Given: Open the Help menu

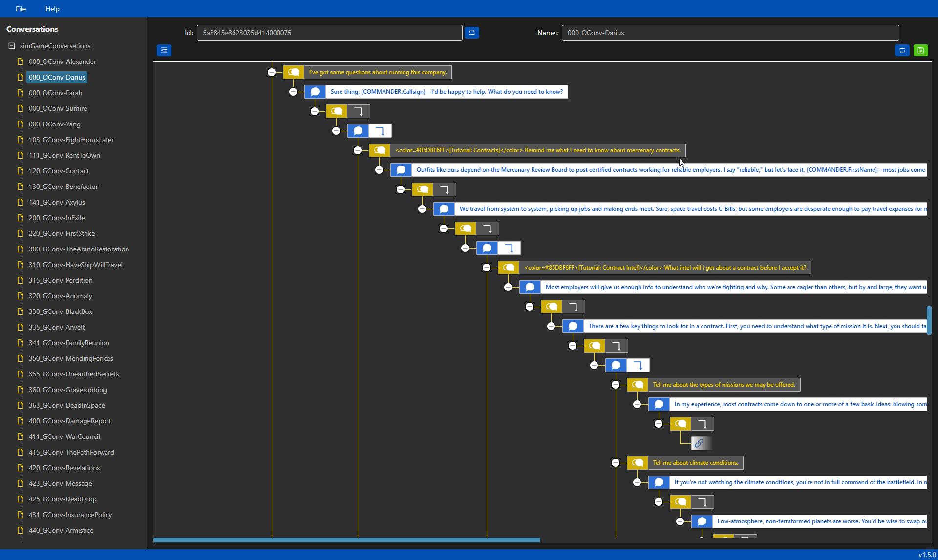Looking at the screenshot, I should coord(52,9).
